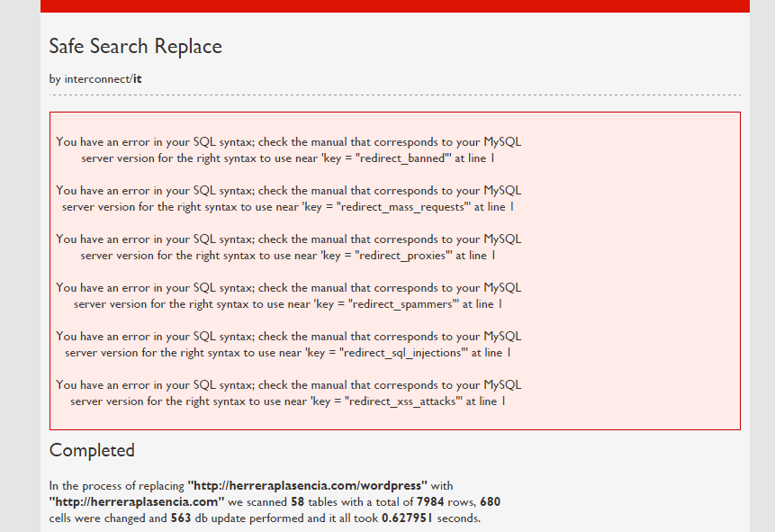Viewport: 775px width, 532px height.
Task: Click the "http://herreraplasencia.com/wordpress" text
Action: (x=308, y=485)
